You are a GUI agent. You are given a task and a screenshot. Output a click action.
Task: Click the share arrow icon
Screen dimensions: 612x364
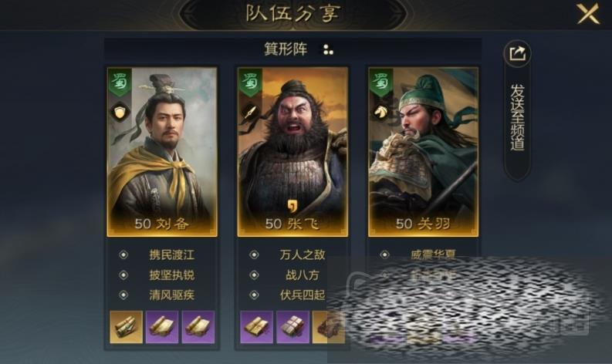coord(518,53)
